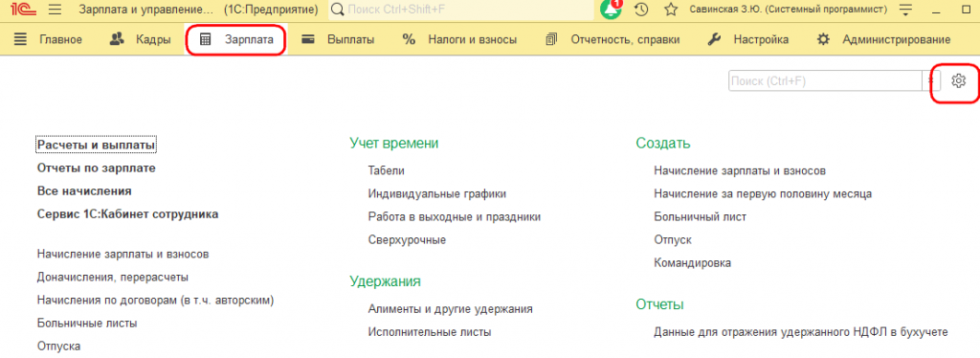Screen dimensions: 980x358
Task: Open Отпуска link
Action: [x=58, y=346]
